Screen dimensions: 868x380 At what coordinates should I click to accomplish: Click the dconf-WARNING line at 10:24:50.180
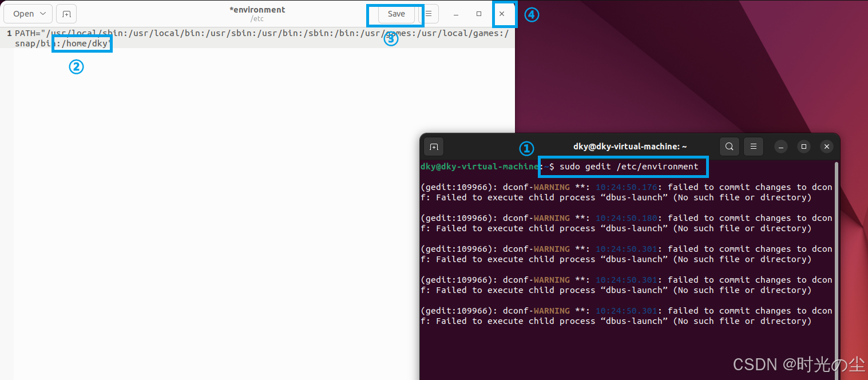pyautogui.click(x=627, y=223)
